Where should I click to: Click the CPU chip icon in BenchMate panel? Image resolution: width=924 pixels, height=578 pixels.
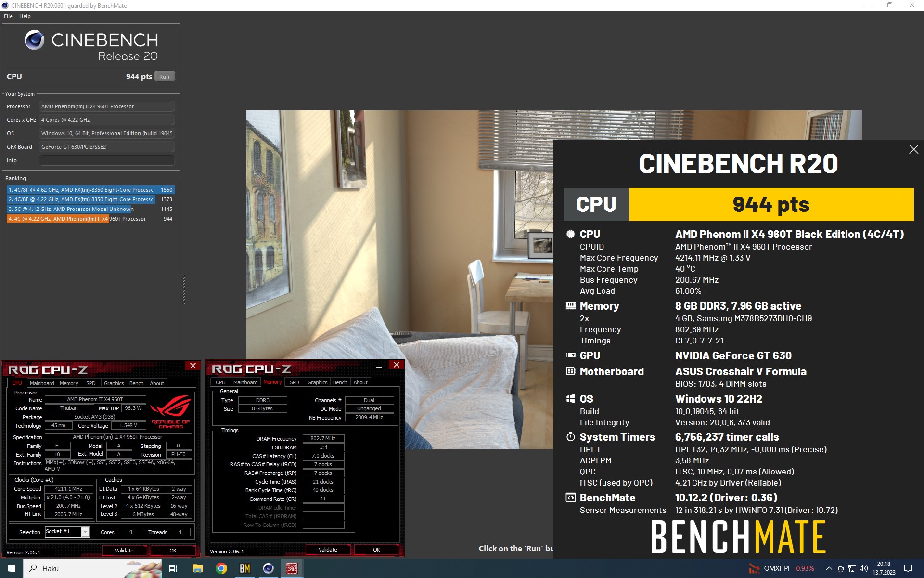[570, 234]
